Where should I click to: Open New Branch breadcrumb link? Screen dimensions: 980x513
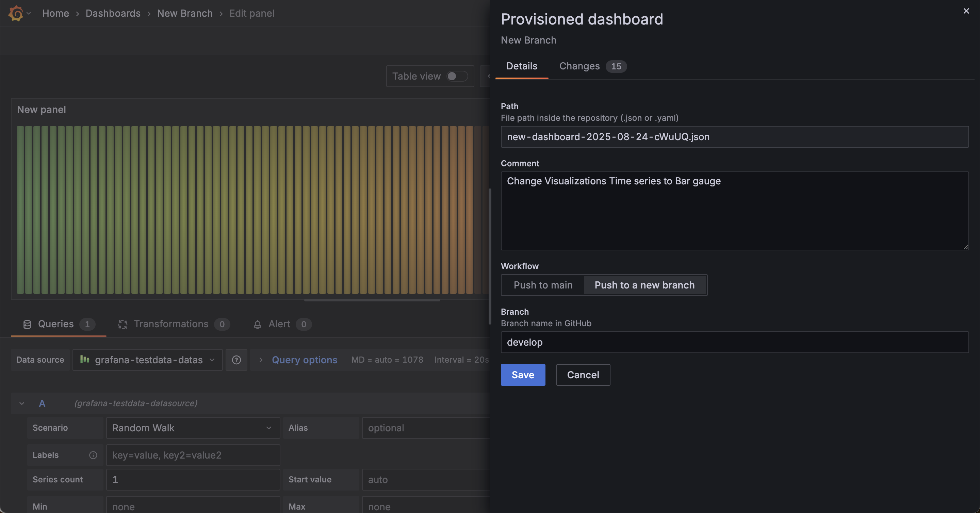[185, 13]
